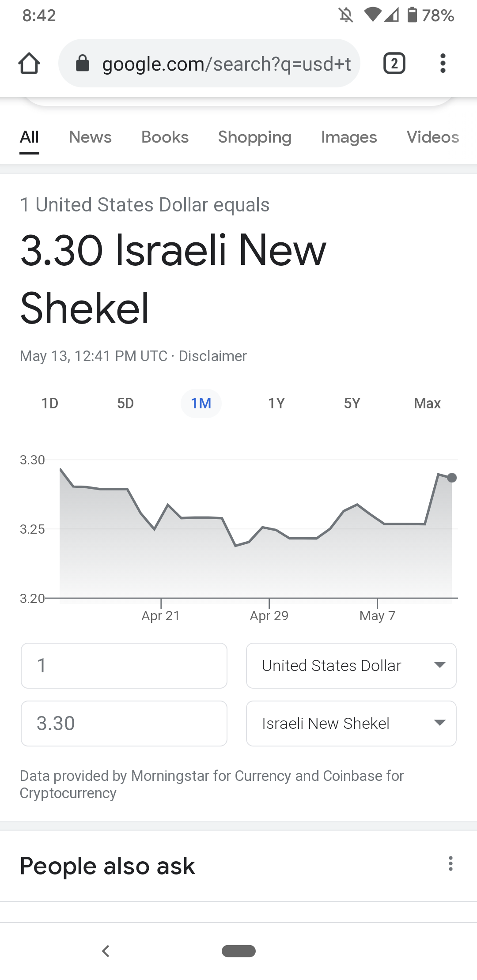Open People also ask options menu

(450, 863)
